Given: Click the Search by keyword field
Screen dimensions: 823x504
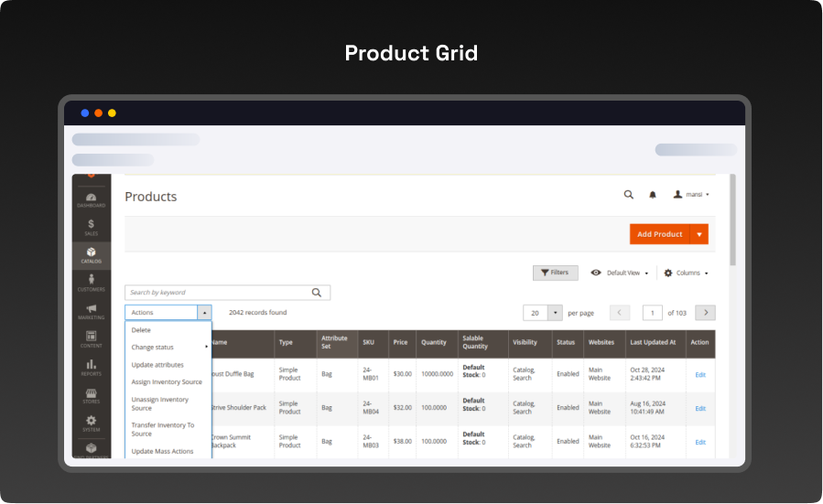Looking at the screenshot, I should click(218, 293).
